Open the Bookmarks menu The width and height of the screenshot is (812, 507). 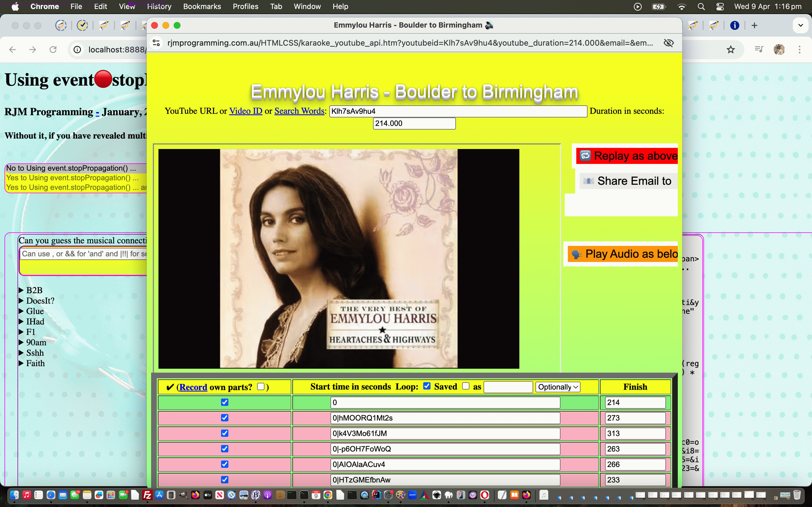click(202, 6)
